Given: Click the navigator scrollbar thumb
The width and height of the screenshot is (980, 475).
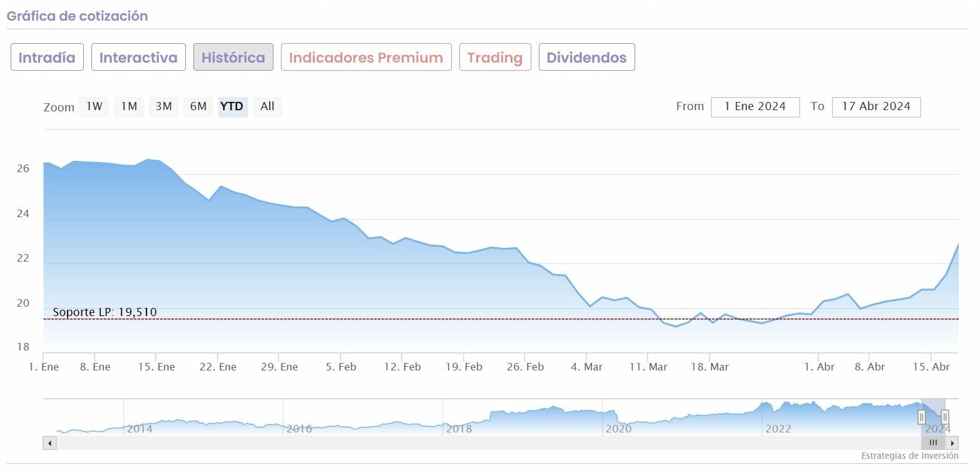Looking at the screenshot, I should 933,443.
